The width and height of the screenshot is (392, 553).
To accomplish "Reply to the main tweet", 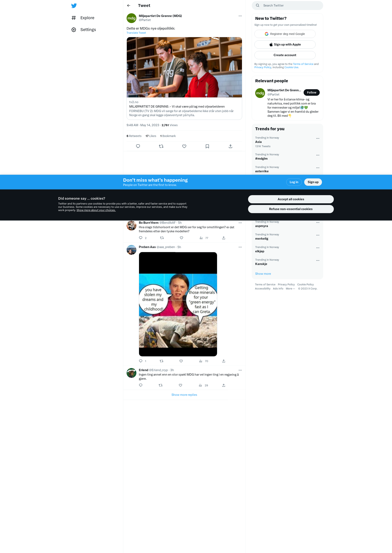I will coord(138,146).
